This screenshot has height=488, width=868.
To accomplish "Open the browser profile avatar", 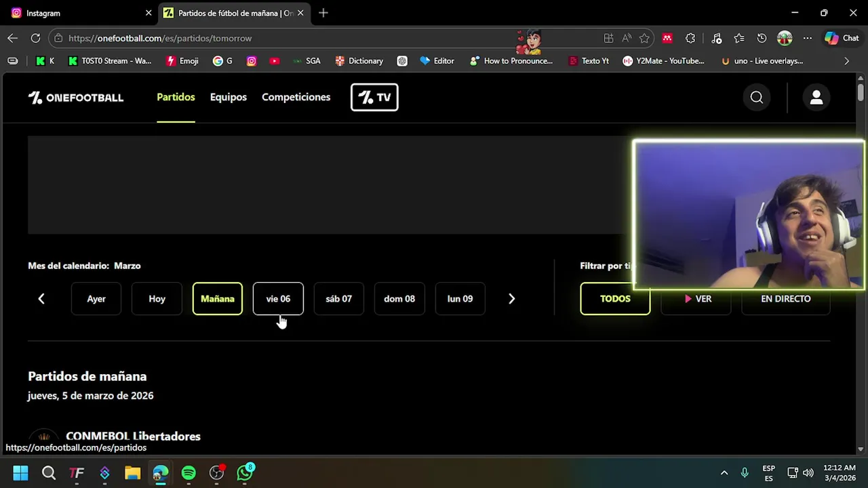I will pos(785,38).
